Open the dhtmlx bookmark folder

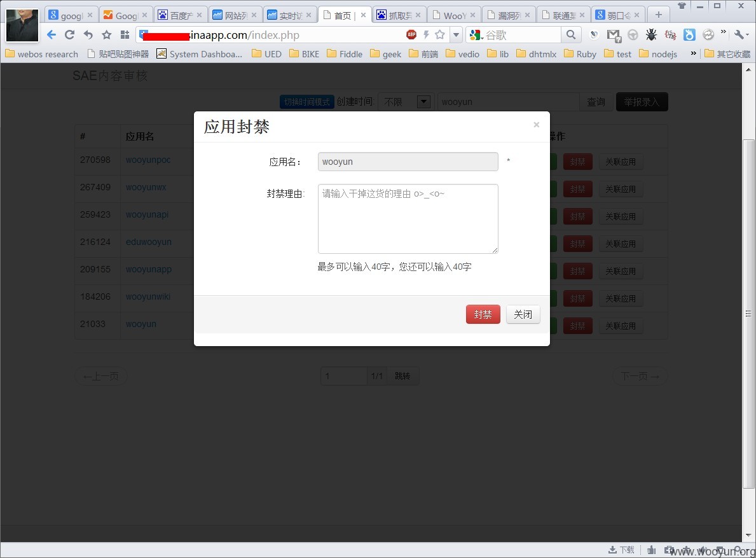click(536, 54)
